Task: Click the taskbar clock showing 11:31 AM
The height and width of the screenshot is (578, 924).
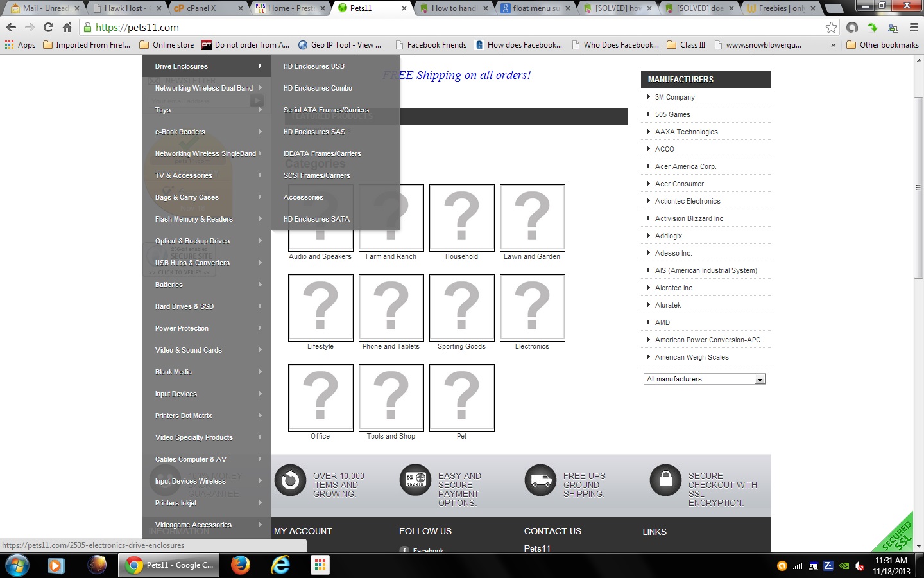Action: pos(891,566)
